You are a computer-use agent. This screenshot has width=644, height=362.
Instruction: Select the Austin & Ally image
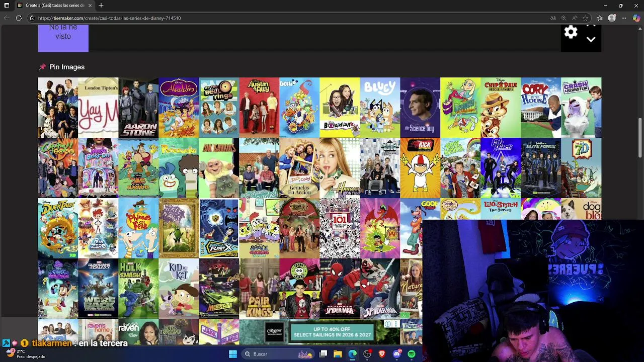coord(259,107)
